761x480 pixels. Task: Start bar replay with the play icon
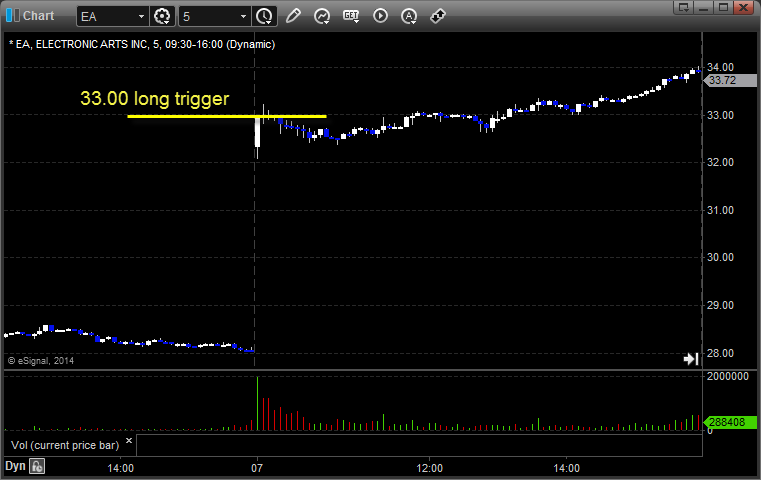[380, 16]
